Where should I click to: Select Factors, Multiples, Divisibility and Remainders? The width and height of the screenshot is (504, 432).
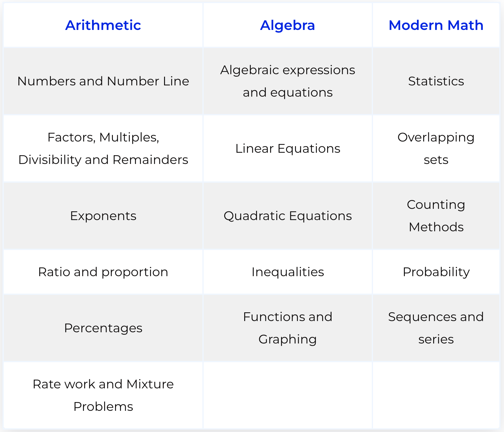(103, 148)
